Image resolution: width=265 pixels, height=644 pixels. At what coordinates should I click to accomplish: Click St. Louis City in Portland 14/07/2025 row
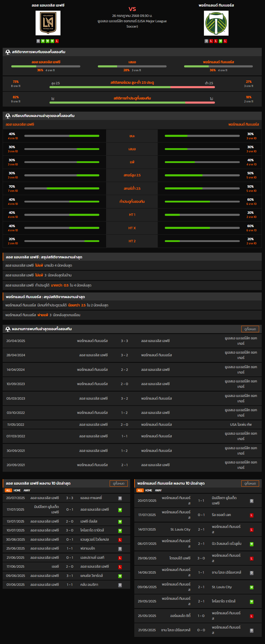(x=180, y=529)
